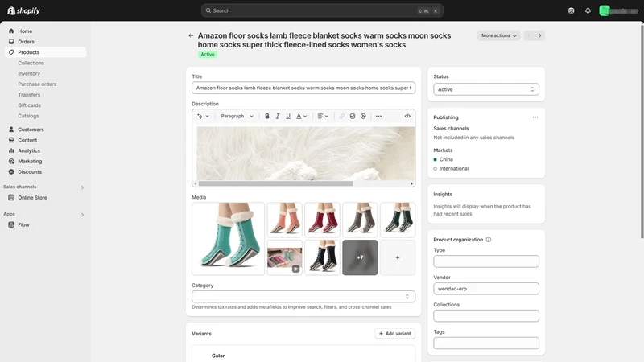Open text alignment options
The width and height of the screenshot is (644, 362).
tap(323, 116)
